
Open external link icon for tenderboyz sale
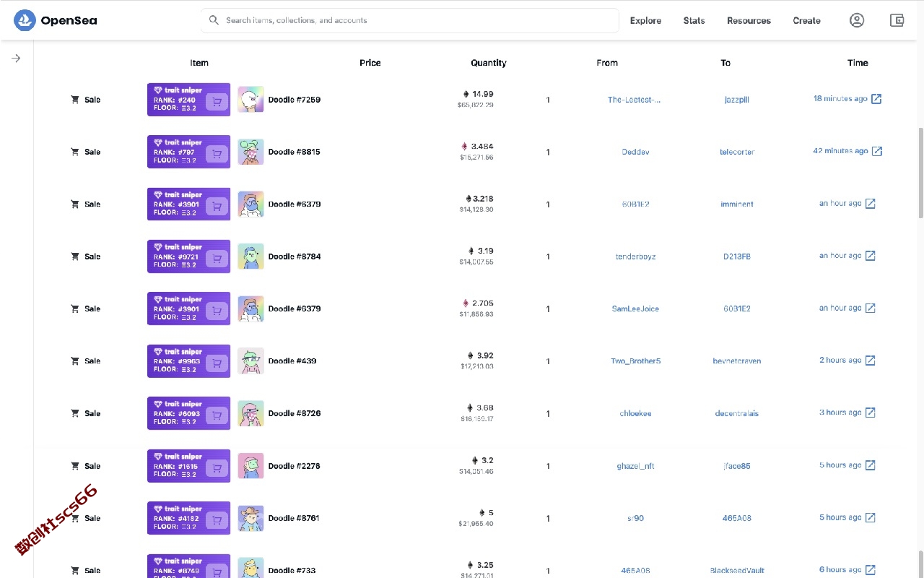(x=871, y=256)
